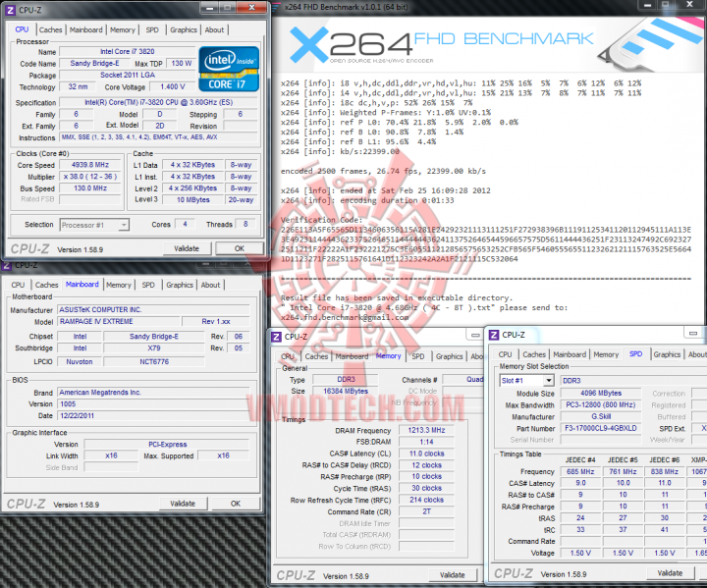Click the Core Speed value 4939.8 MHz
The height and width of the screenshot is (588, 707).
click(90, 165)
